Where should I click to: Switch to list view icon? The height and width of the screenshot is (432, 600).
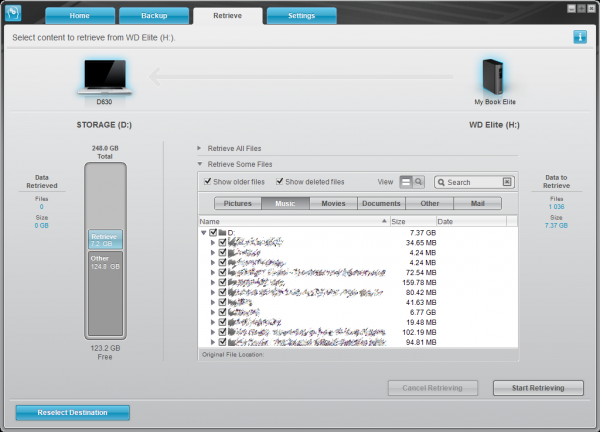click(406, 182)
